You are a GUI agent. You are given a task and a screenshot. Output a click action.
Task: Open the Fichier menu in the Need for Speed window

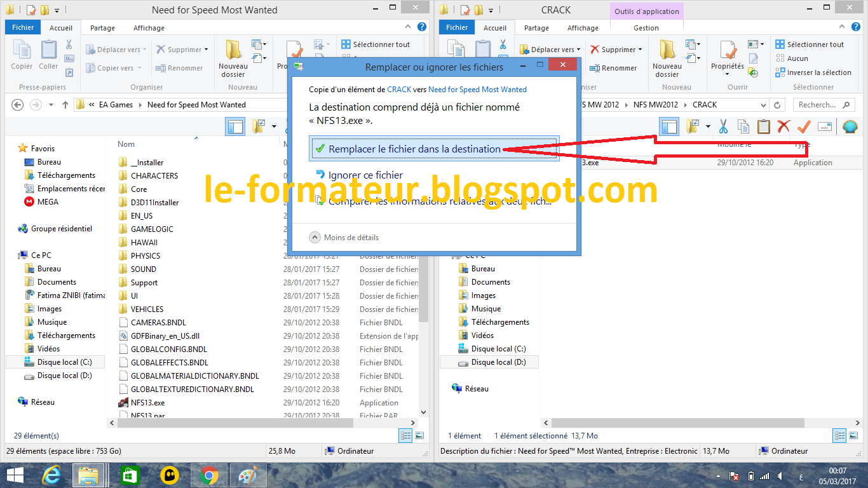pos(23,27)
